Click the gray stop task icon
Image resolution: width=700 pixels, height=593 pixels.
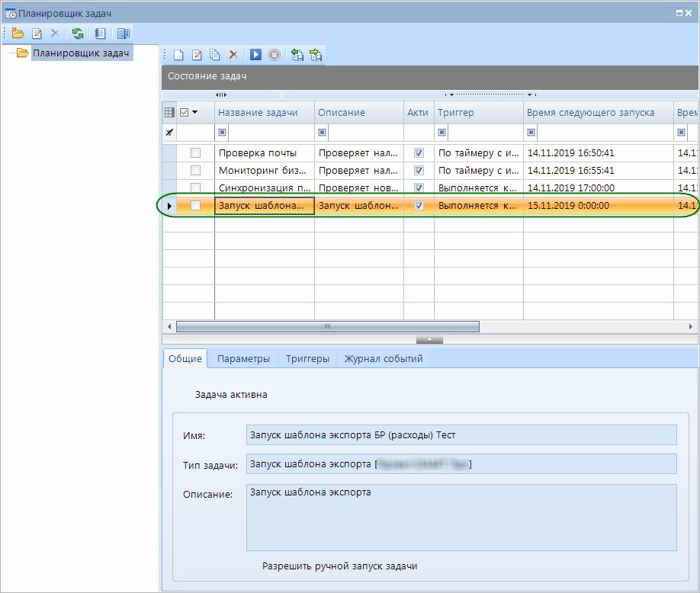[275, 55]
